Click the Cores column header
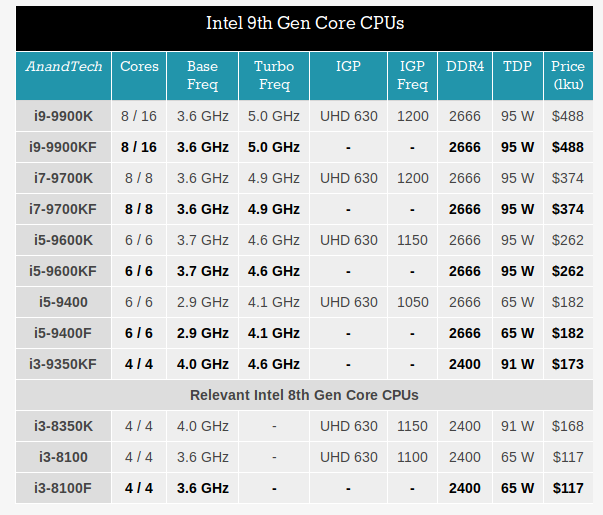The image size is (603, 515). click(x=139, y=76)
